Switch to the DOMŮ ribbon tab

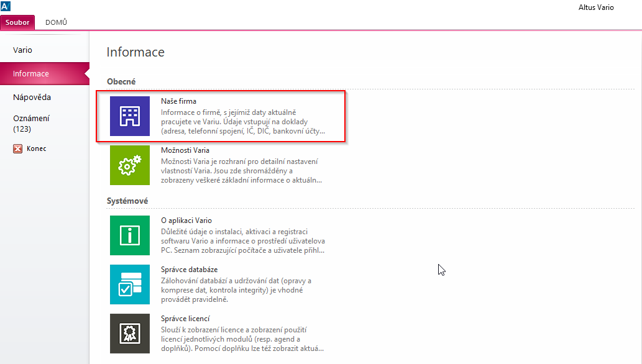pyautogui.click(x=56, y=22)
